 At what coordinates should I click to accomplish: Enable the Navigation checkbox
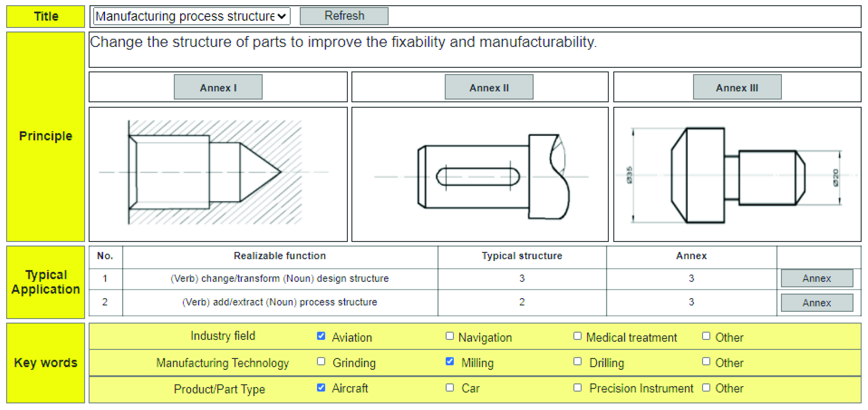click(450, 336)
